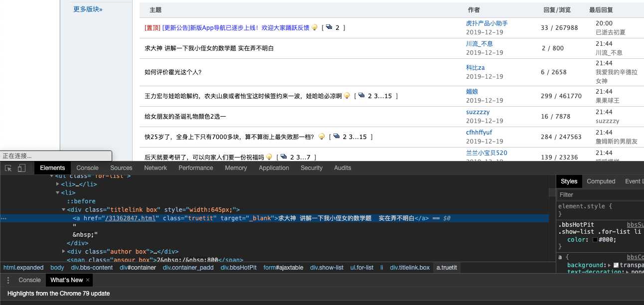This screenshot has width=644, height=305.
Task: Open the 更多版块» link
Action: click(88, 9)
